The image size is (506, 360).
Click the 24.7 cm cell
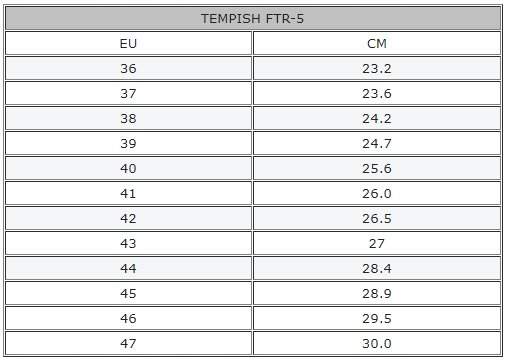377,143
